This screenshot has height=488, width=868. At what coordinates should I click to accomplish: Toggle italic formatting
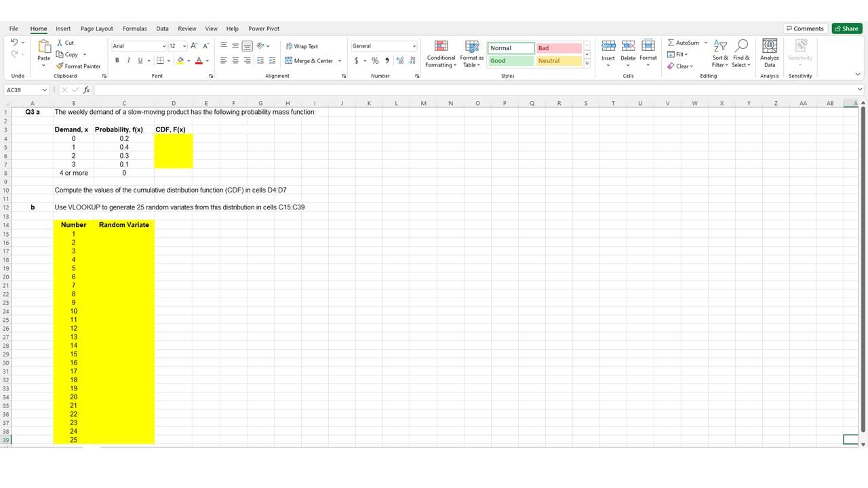[x=127, y=60]
